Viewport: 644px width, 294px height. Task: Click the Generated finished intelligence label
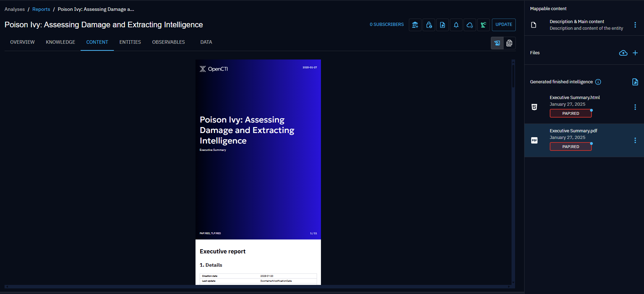(561, 82)
